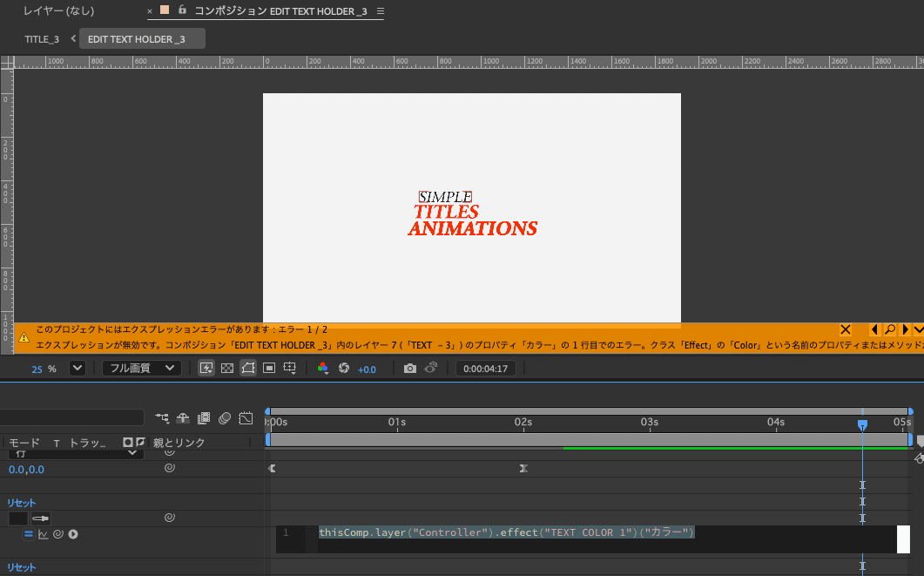The width and height of the screenshot is (924, 576).
Task: Toggle the enable expression equals icon
Action: tap(28, 534)
